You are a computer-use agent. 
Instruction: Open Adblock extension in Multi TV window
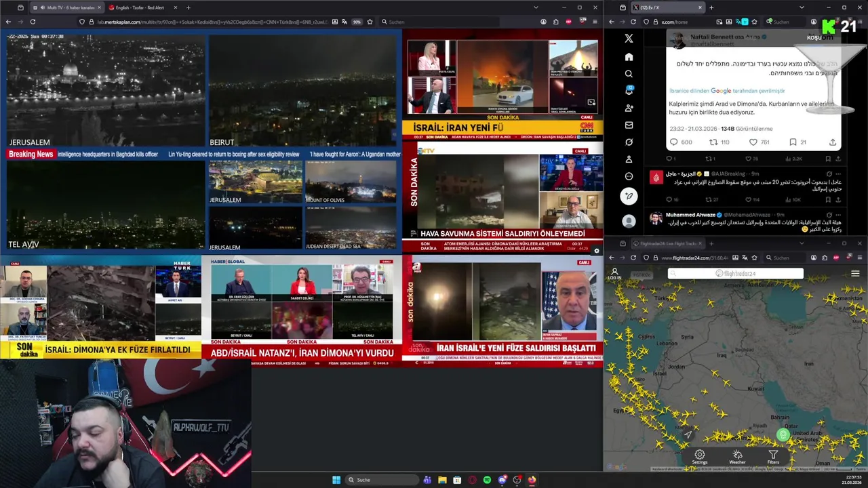pyautogui.click(x=568, y=22)
